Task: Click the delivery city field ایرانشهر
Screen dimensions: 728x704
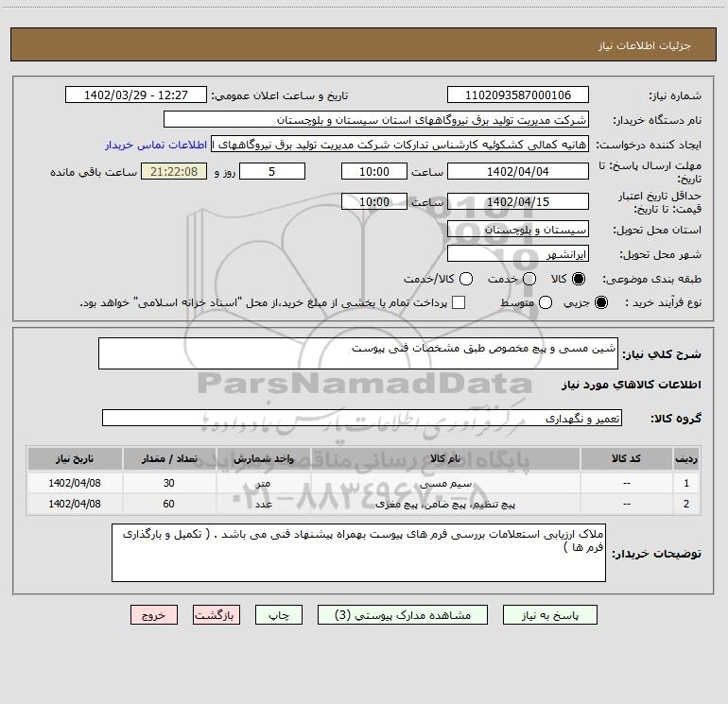Action: [518, 254]
